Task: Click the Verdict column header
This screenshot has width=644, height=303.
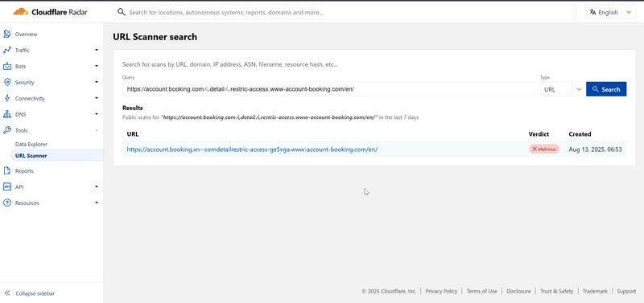Action: coord(539,134)
